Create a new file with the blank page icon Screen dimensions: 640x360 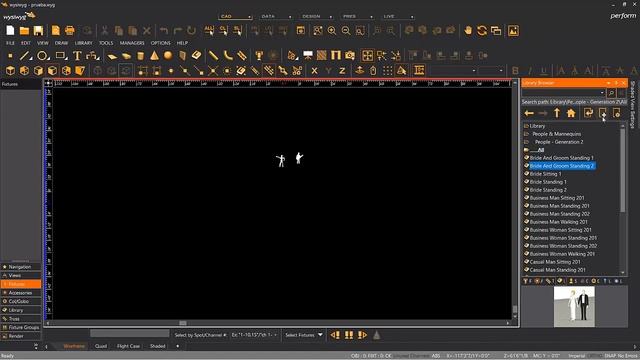point(10,31)
